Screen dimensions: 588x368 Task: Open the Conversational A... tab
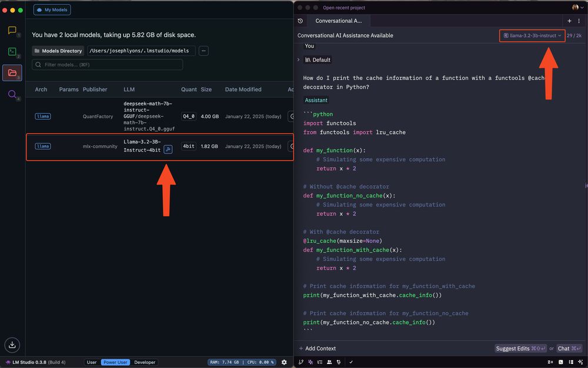pyautogui.click(x=338, y=21)
